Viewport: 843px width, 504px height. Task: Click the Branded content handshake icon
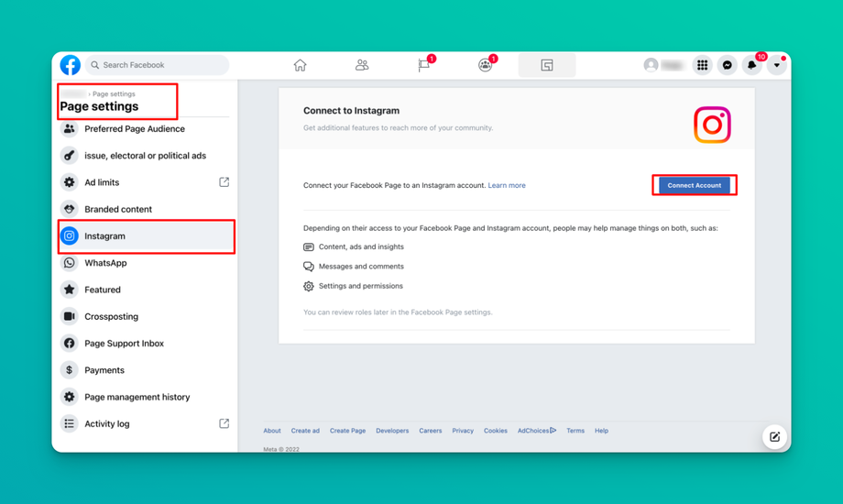[x=70, y=209]
